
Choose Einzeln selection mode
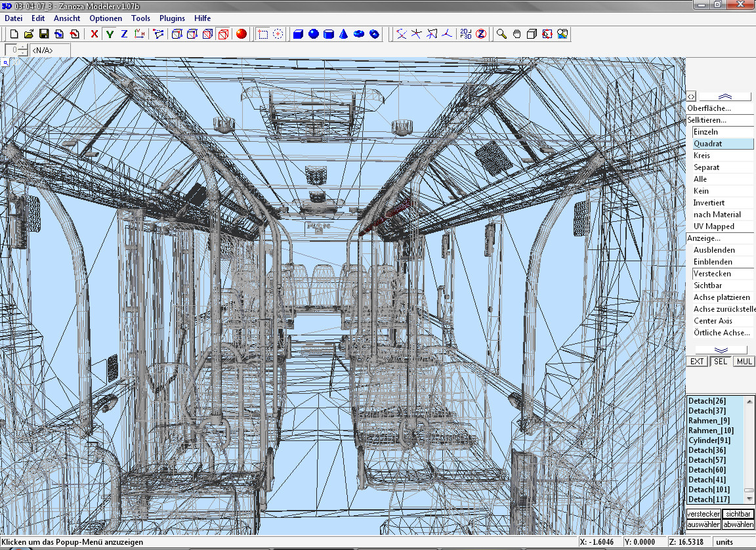[x=723, y=132]
